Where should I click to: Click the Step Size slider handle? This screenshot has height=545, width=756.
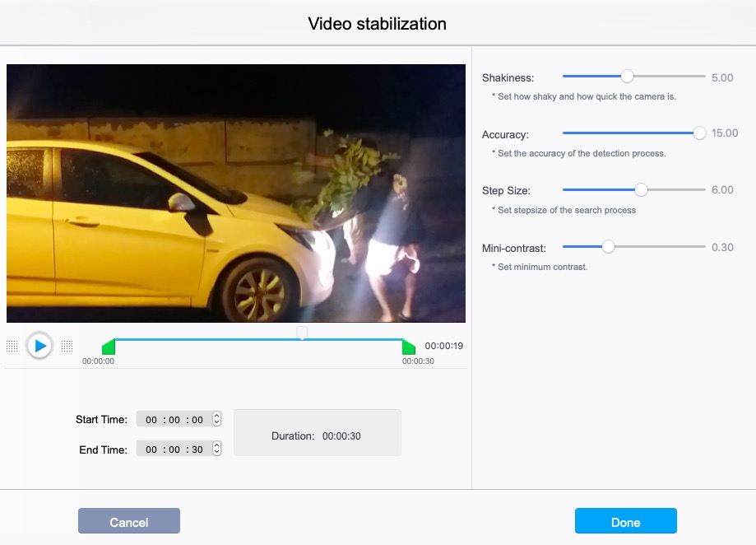pos(641,189)
